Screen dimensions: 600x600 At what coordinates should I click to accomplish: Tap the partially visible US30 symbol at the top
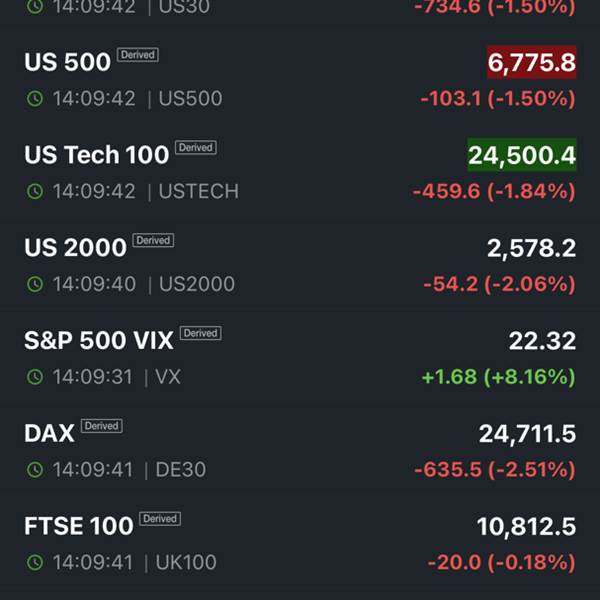[x=190, y=6]
